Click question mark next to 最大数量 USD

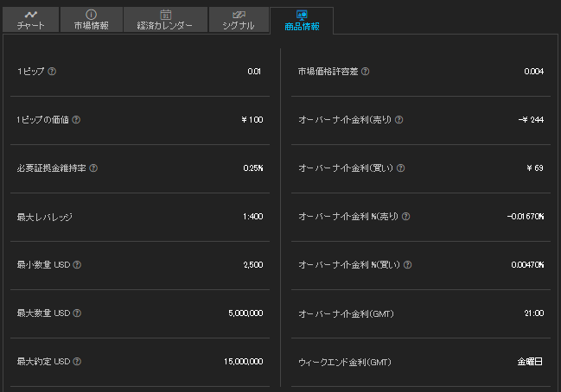coord(77,313)
